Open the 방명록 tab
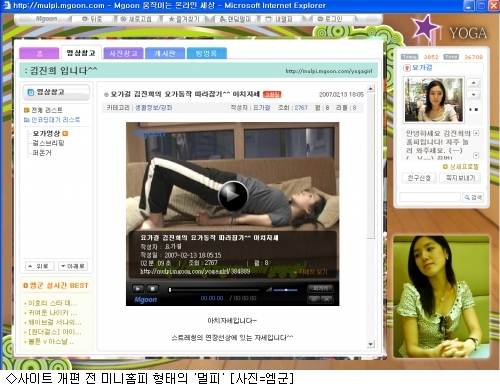Image resolution: width=500 pixels, height=390 pixels. (207, 54)
